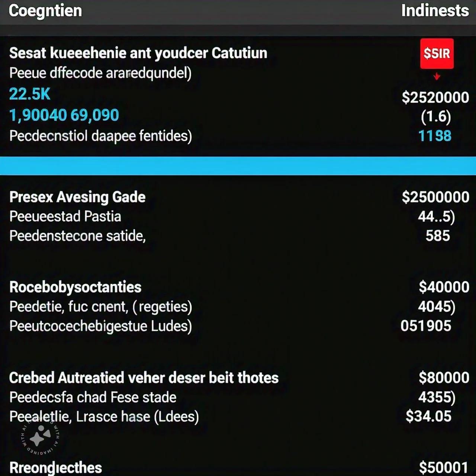The width and height of the screenshot is (476, 476).
Task: Select the $34.05 value
Action: click(x=428, y=416)
